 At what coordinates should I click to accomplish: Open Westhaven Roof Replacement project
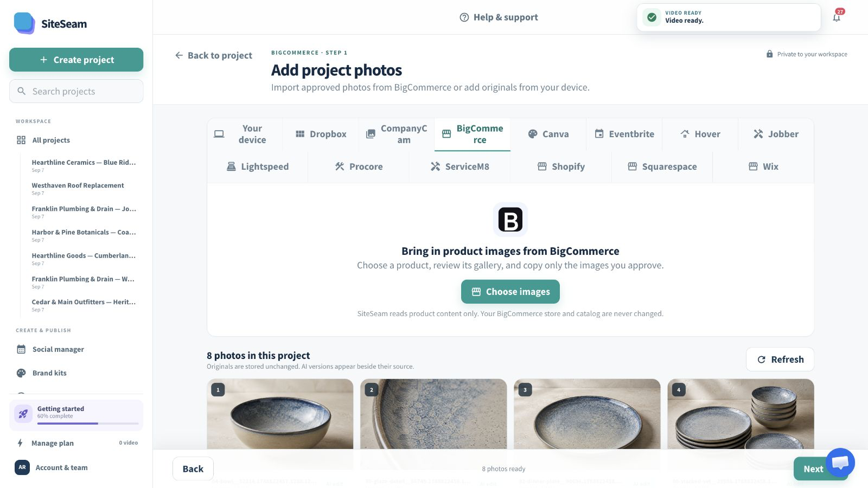pyautogui.click(x=84, y=189)
